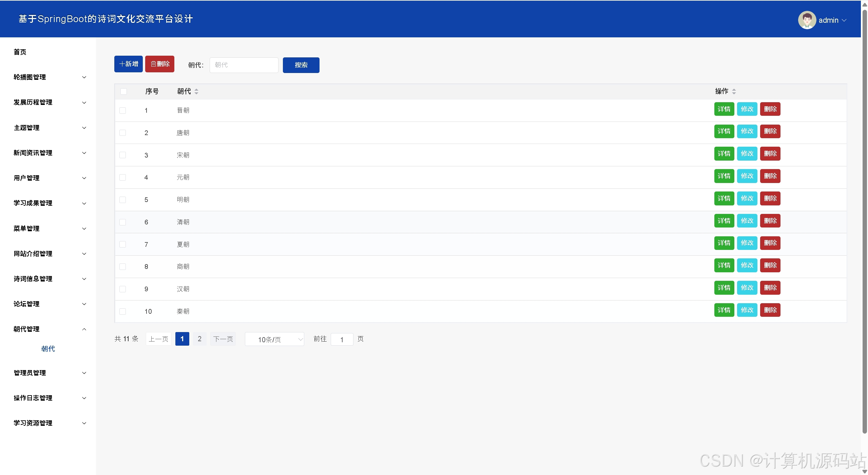Select the 朝代 submenu item
The height and width of the screenshot is (475, 868).
(x=48, y=349)
